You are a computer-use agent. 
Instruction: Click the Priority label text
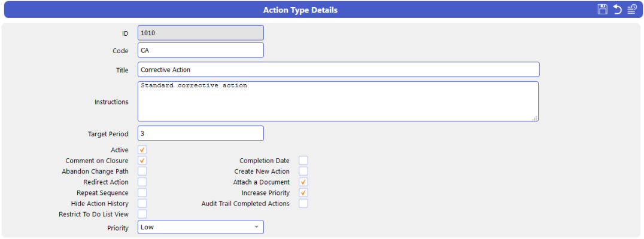pyautogui.click(x=119, y=228)
